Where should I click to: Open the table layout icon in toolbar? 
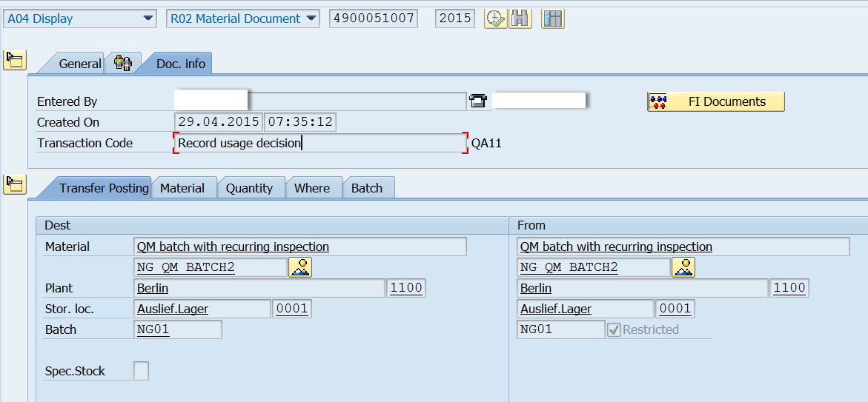(552, 19)
